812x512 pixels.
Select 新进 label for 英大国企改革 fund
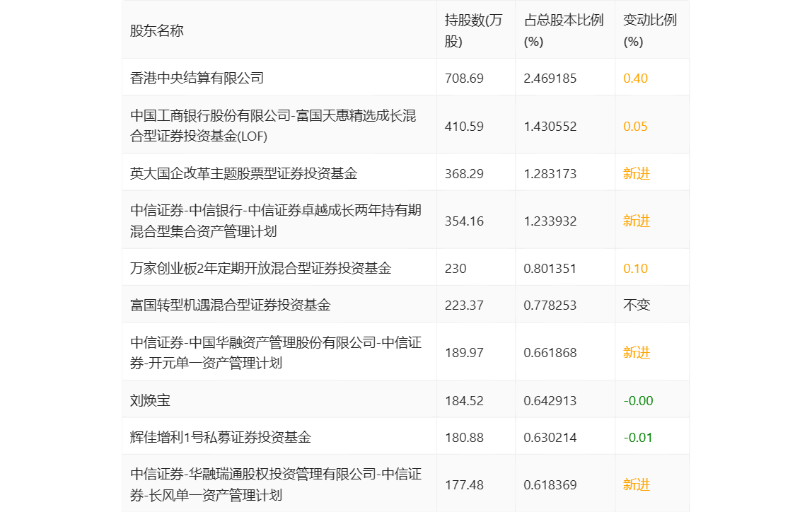(x=636, y=173)
